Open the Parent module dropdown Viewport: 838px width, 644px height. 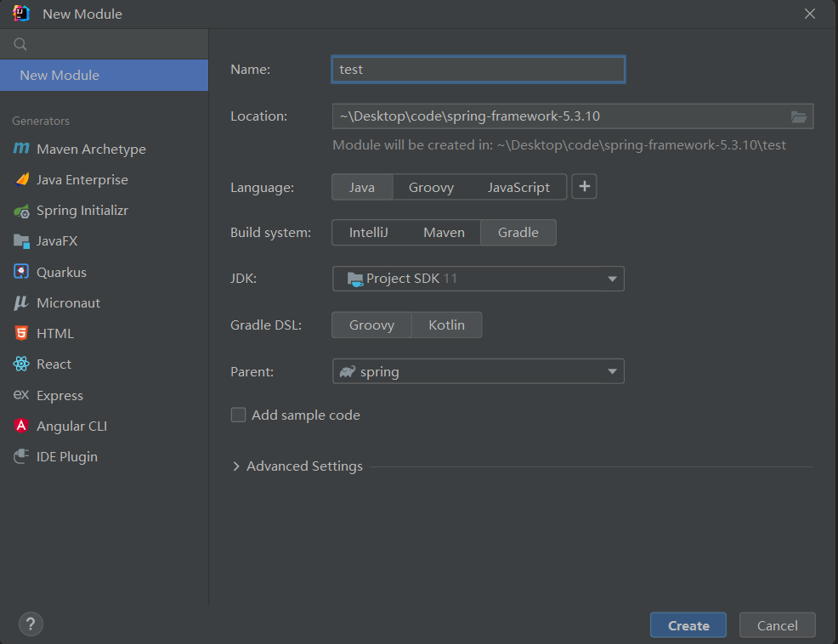[x=478, y=371]
